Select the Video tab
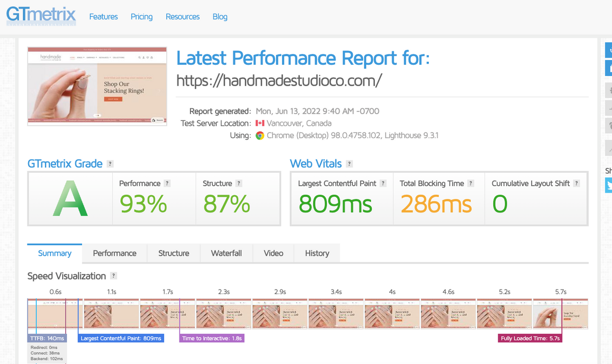The height and width of the screenshot is (364, 612). (273, 253)
